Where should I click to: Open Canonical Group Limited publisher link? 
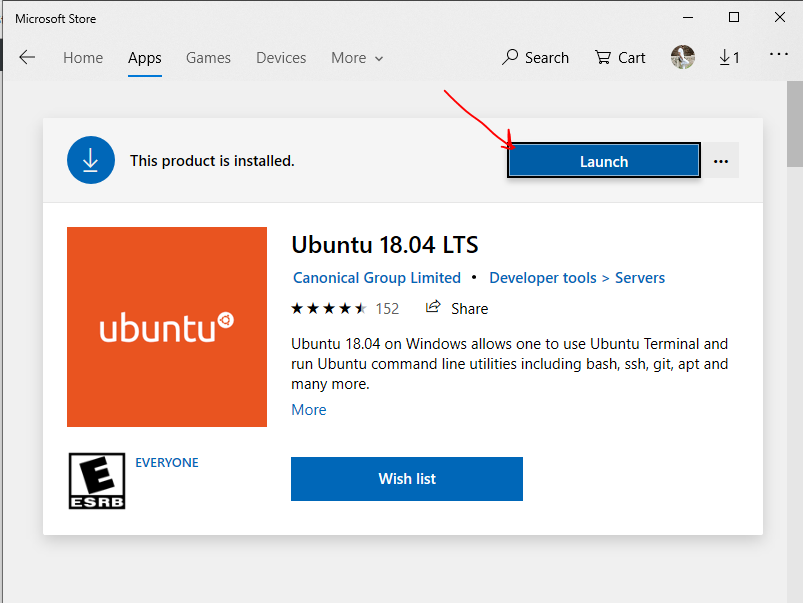click(x=377, y=278)
